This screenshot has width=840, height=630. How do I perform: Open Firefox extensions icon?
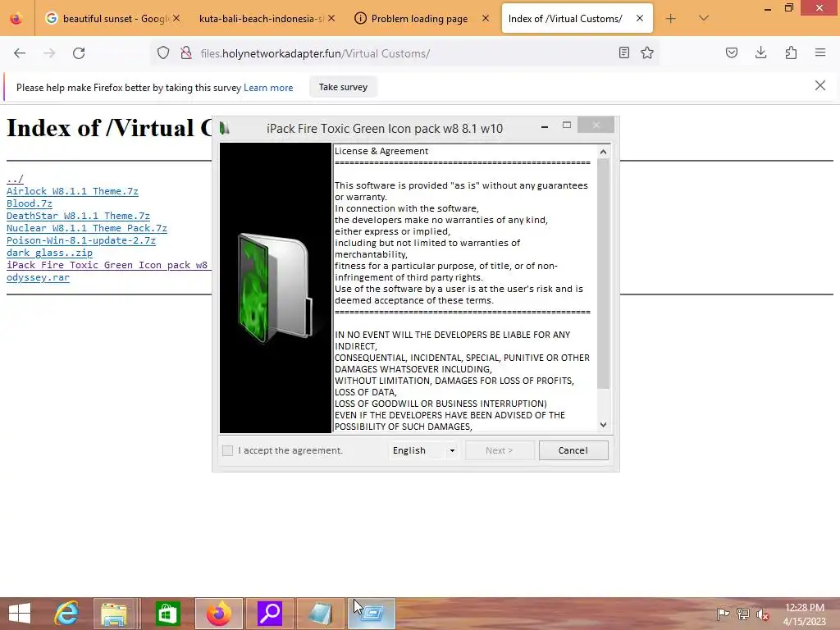point(791,53)
